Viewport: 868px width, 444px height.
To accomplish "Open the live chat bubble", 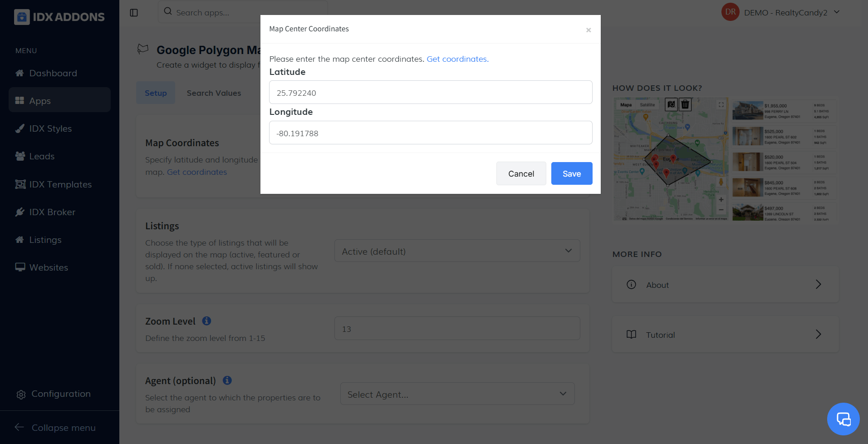I will pos(843,419).
